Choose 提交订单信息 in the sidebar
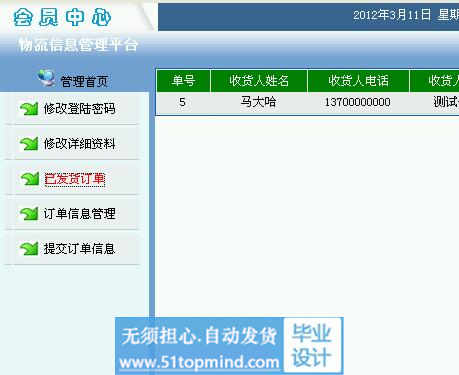The width and height of the screenshot is (459, 375). (79, 249)
